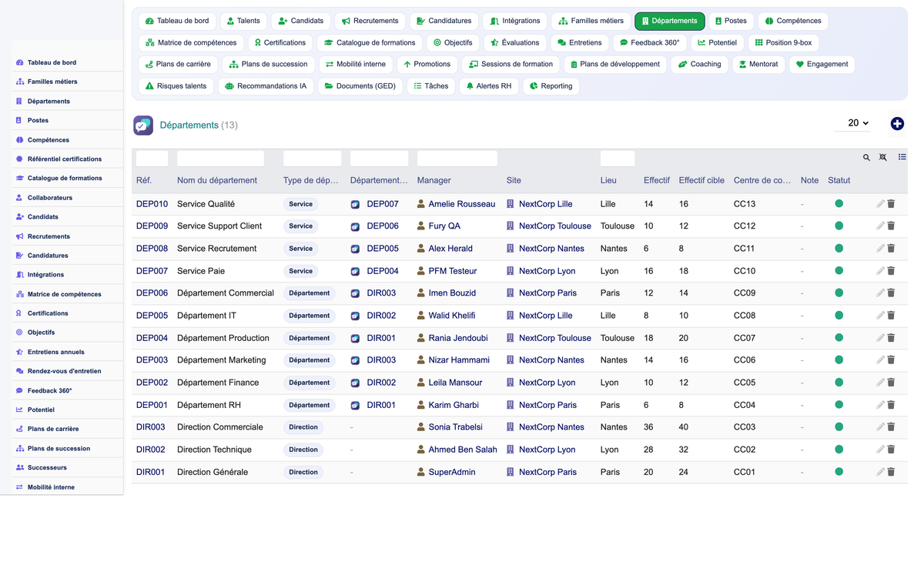Click trash icon for Département Marketing row
This screenshot has height=572, width=924.
point(891,360)
